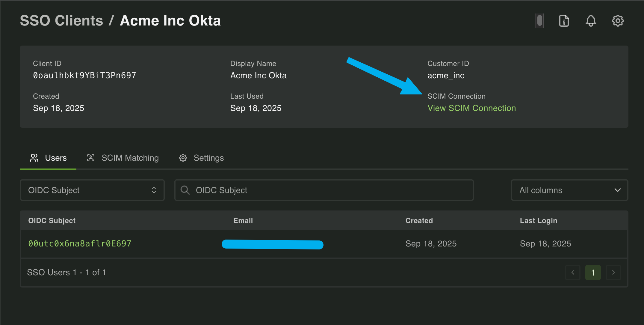644x325 pixels.
Task: Select page 1 in the pagination
Action: 593,272
